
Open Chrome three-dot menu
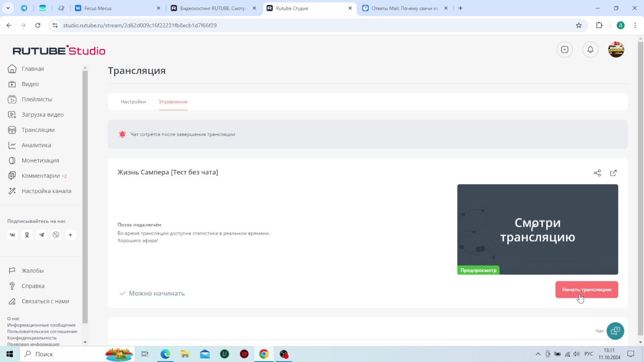635,25
